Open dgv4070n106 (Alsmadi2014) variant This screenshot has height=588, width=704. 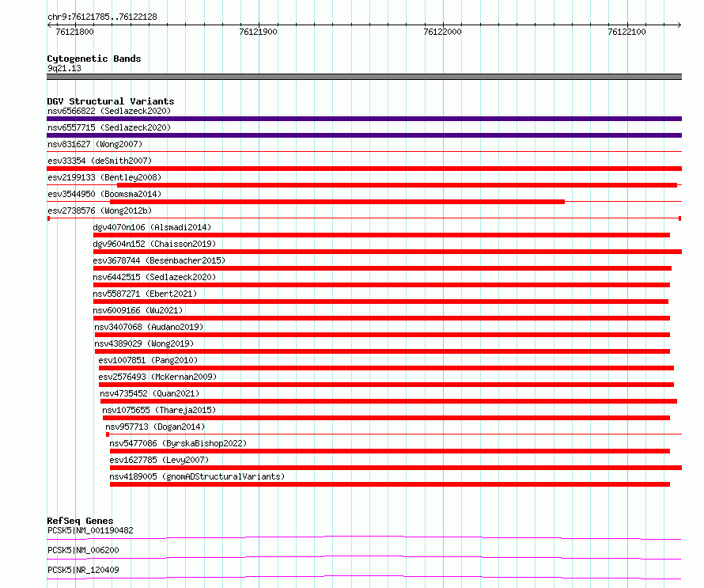(152, 227)
